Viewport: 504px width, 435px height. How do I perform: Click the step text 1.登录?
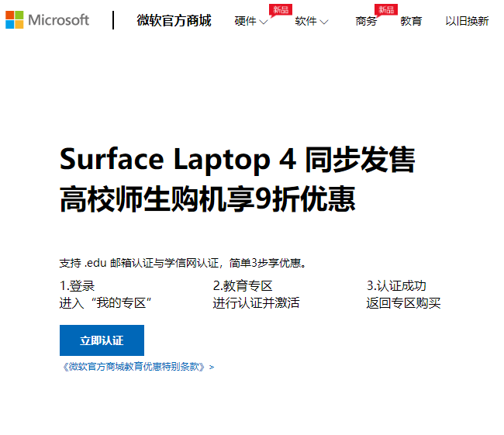pyautogui.click(x=77, y=286)
